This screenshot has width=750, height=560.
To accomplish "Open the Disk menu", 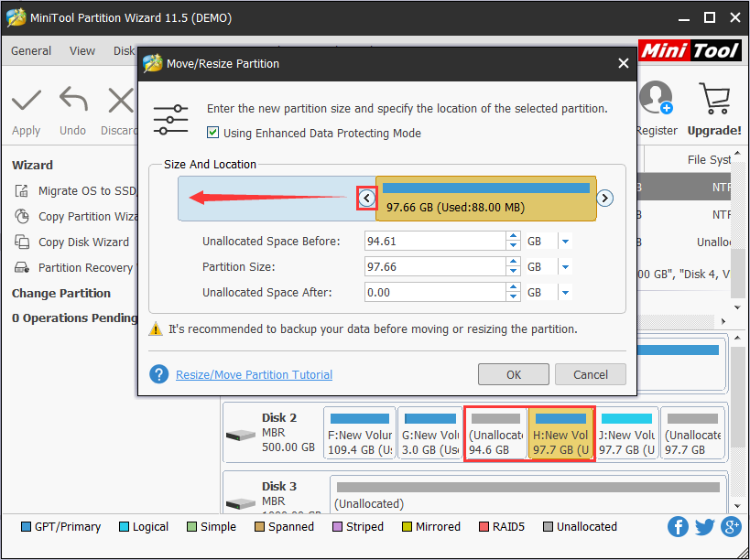I will [x=125, y=50].
